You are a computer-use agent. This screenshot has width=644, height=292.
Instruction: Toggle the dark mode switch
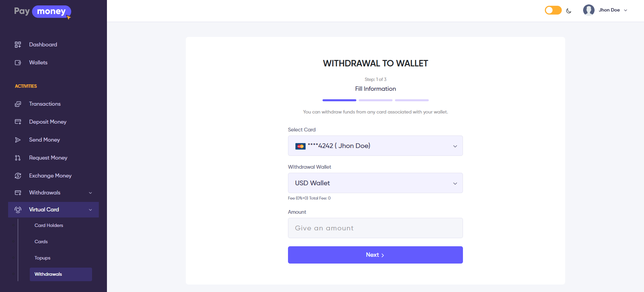click(x=553, y=11)
